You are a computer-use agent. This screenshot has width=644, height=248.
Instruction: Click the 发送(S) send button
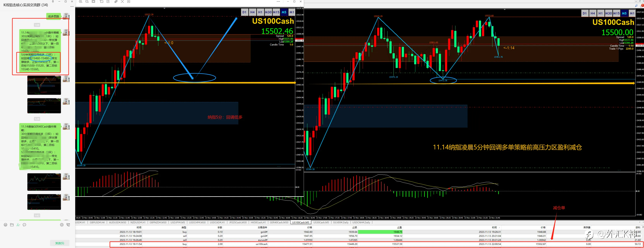(59, 243)
